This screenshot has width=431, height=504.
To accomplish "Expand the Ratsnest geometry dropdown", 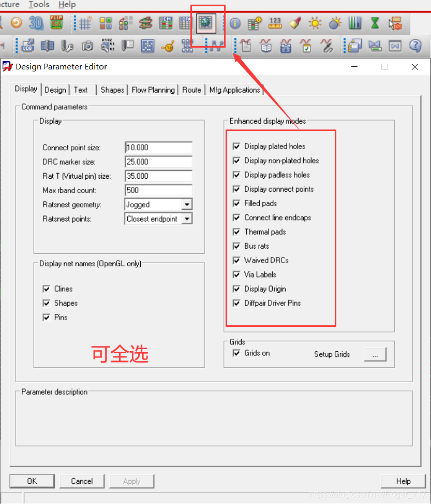I will (187, 205).
